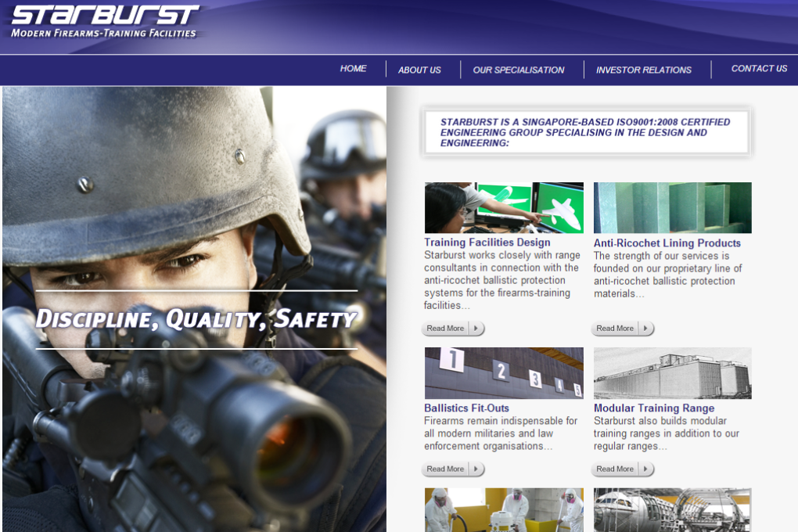Click the Discipline, Quality, Safety hero banner
798x532 pixels.
click(x=196, y=319)
